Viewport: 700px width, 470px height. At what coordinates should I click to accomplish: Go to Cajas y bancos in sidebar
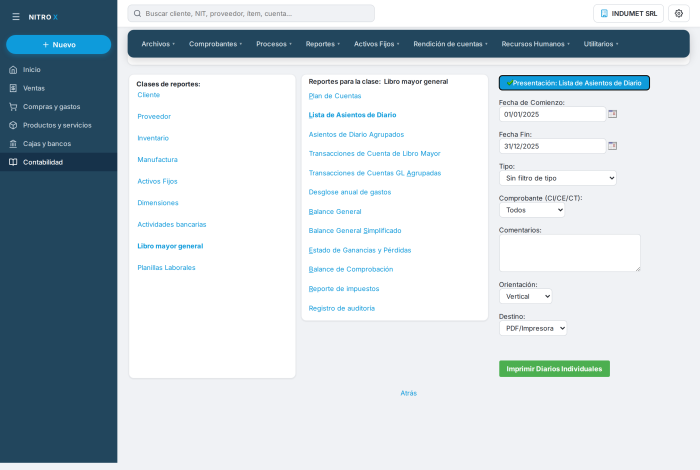(x=58, y=144)
